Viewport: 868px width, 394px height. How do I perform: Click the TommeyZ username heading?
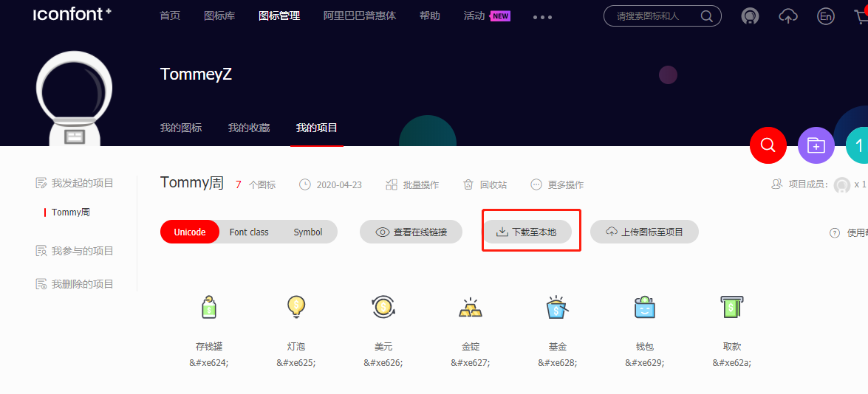point(196,75)
